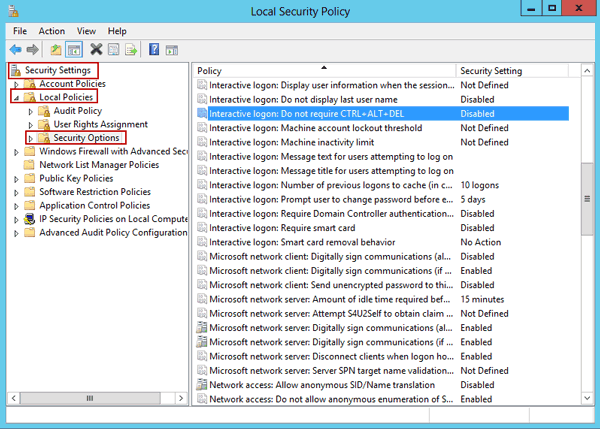Expand the User Rights Assignment arrow

click(x=31, y=125)
